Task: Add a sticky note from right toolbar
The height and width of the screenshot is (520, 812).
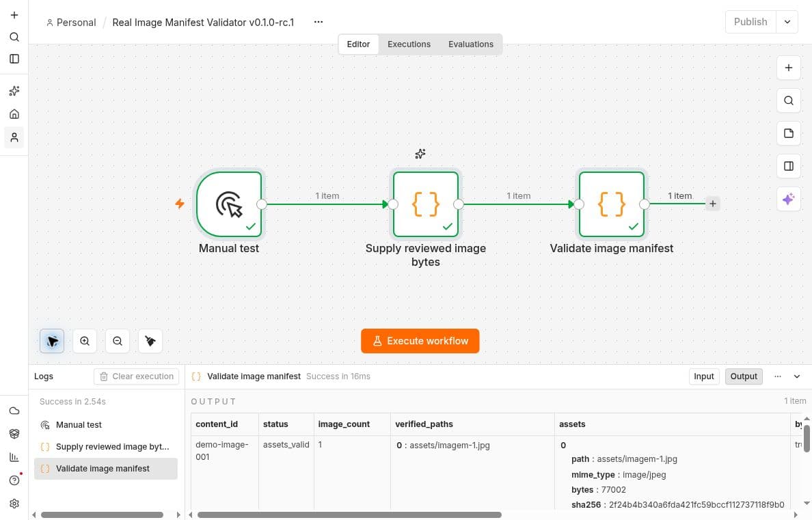Action: click(x=789, y=133)
